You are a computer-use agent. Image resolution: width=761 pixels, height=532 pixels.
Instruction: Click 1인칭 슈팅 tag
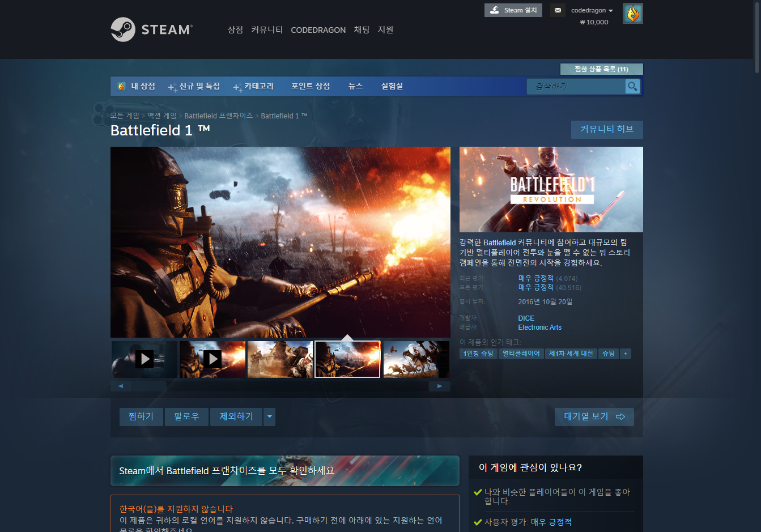478,354
